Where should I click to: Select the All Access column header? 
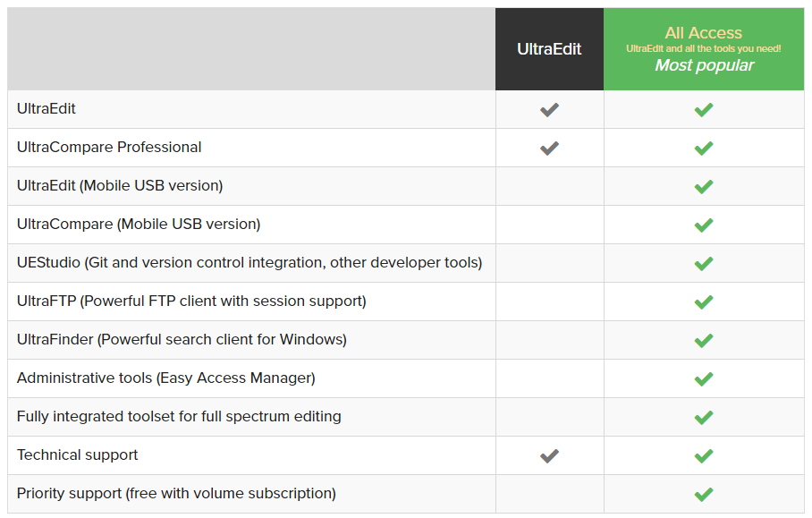pyautogui.click(x=704, y=49)
